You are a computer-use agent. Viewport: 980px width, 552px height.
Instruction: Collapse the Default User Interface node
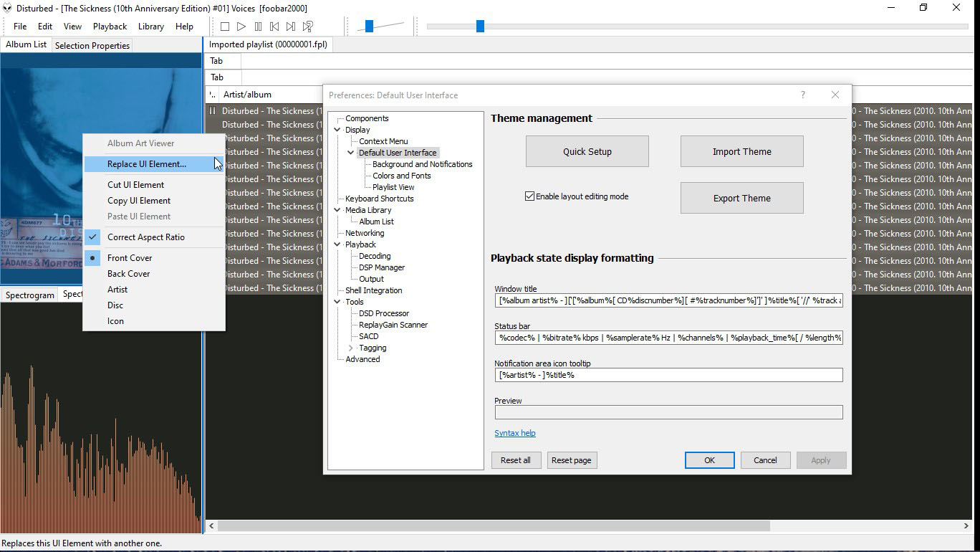351,153
